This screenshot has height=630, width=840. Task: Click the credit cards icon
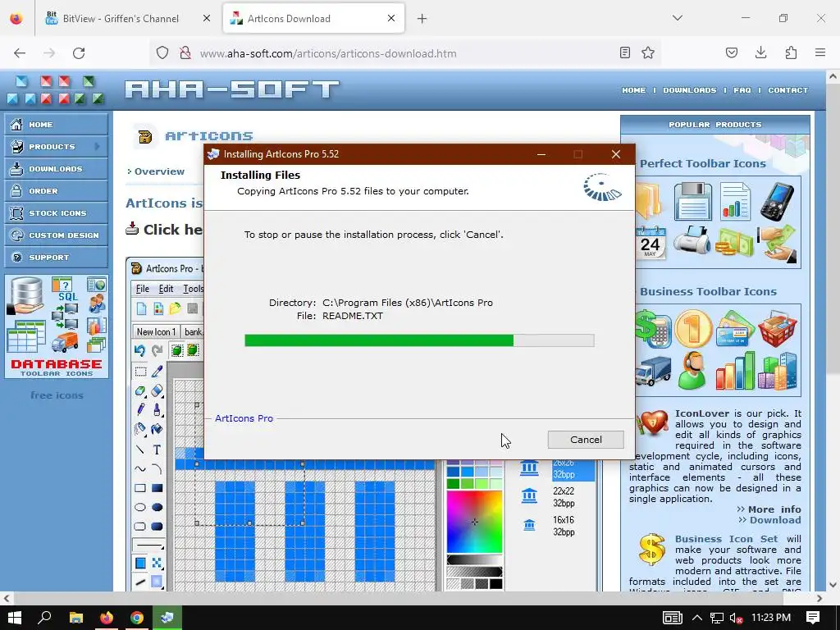click(x=735, y=328)
